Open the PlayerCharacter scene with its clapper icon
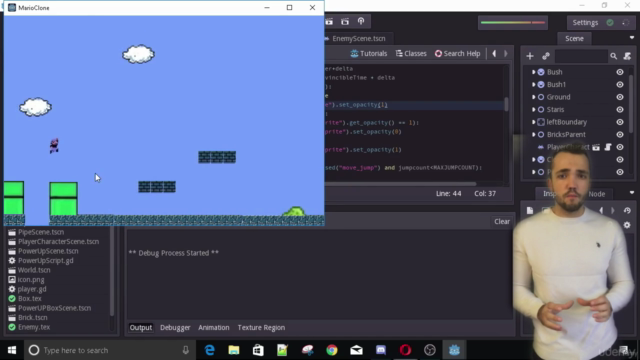The image size is (640, 360). coord(596,147)
